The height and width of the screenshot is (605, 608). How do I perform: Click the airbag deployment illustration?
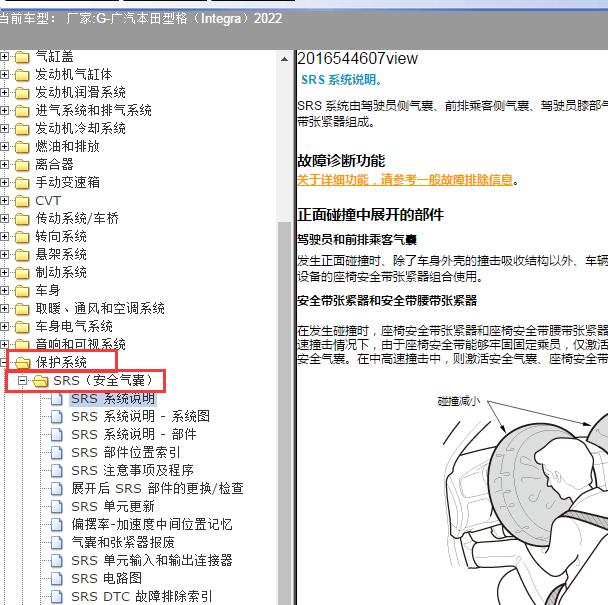(x=523, y=498)
